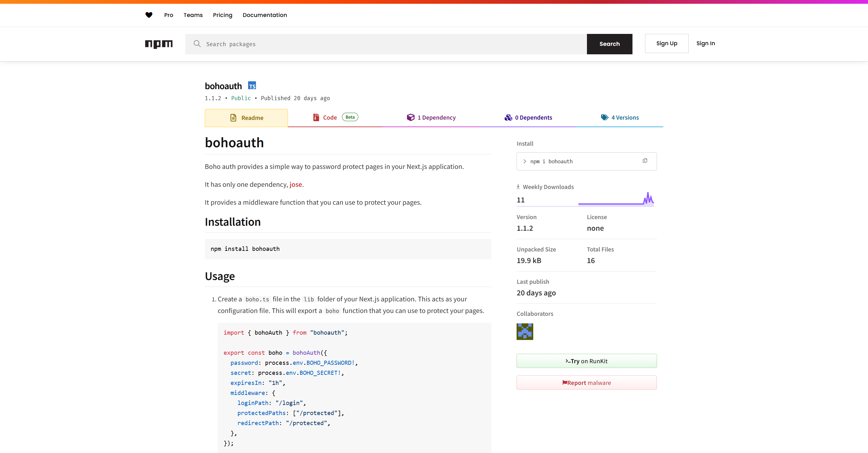The height and width of the screenshot is (453, 868).
Task: Click the Beta badge
Action: pos(350,117)
